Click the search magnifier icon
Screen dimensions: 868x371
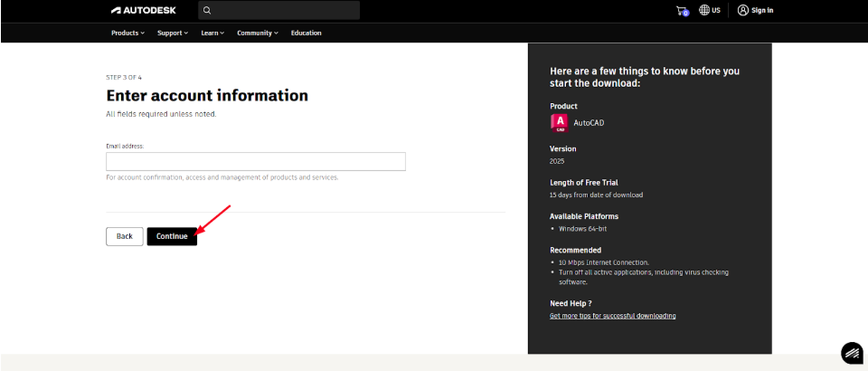tap(207, 10)
